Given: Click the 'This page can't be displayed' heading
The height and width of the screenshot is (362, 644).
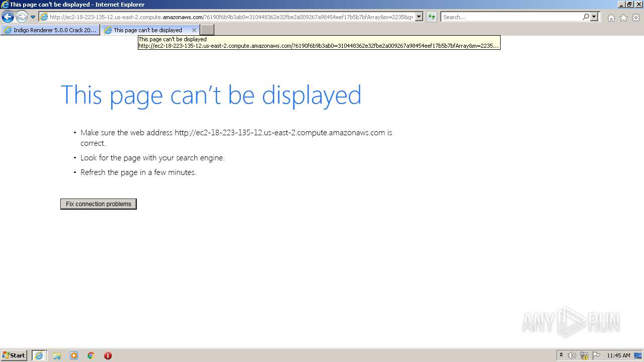Looking at the screenshot, I should [x=211, y=95].
